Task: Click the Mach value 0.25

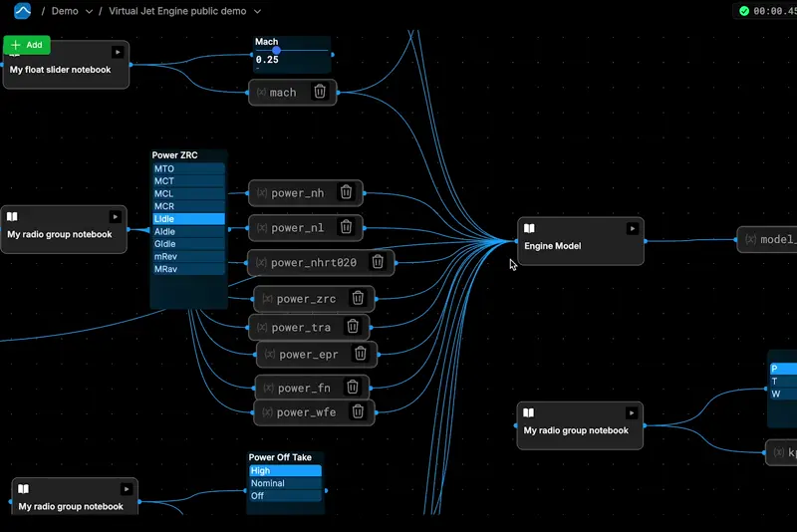Action: point(267,60)
